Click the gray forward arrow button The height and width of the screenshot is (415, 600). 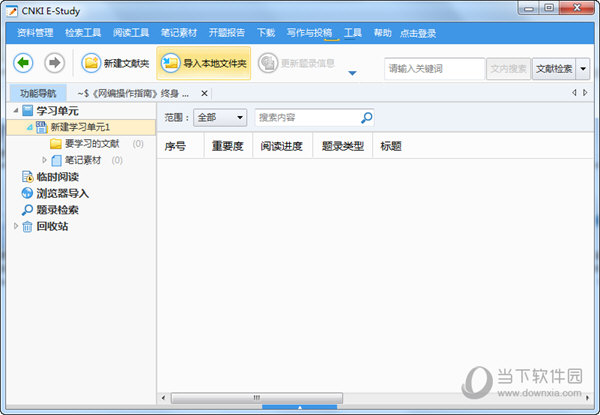tap(54, 62)
